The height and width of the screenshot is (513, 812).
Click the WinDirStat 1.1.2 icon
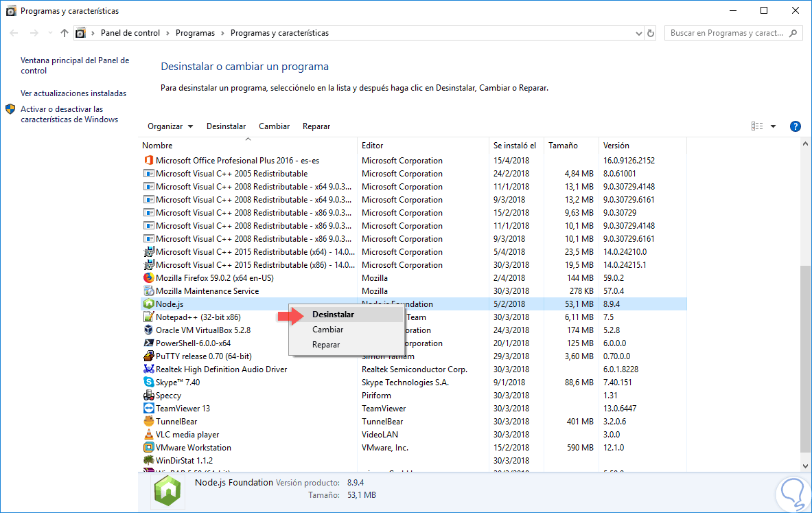(x=149, y=460)
